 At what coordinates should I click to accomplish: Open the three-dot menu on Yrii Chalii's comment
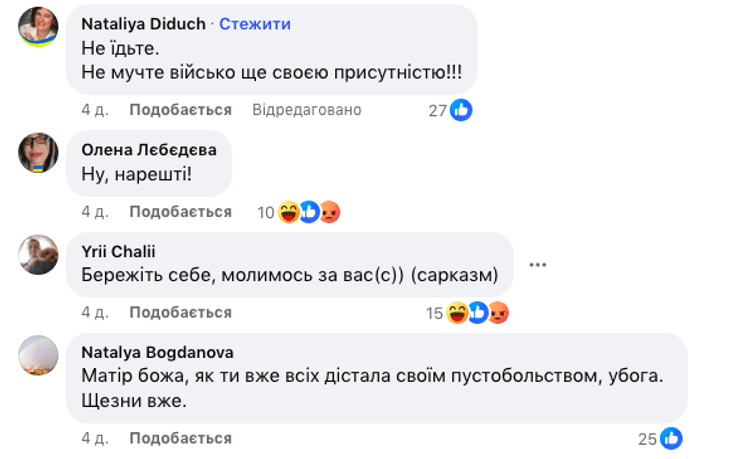pyautogui.click(x=538, y=265)
